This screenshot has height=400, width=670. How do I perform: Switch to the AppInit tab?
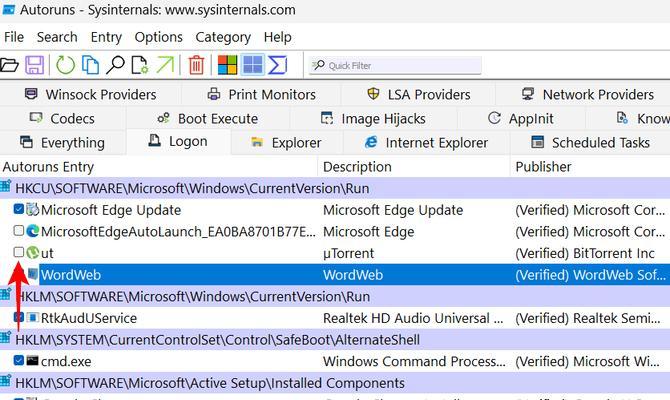pyautogui.click(x=520, y=118)
